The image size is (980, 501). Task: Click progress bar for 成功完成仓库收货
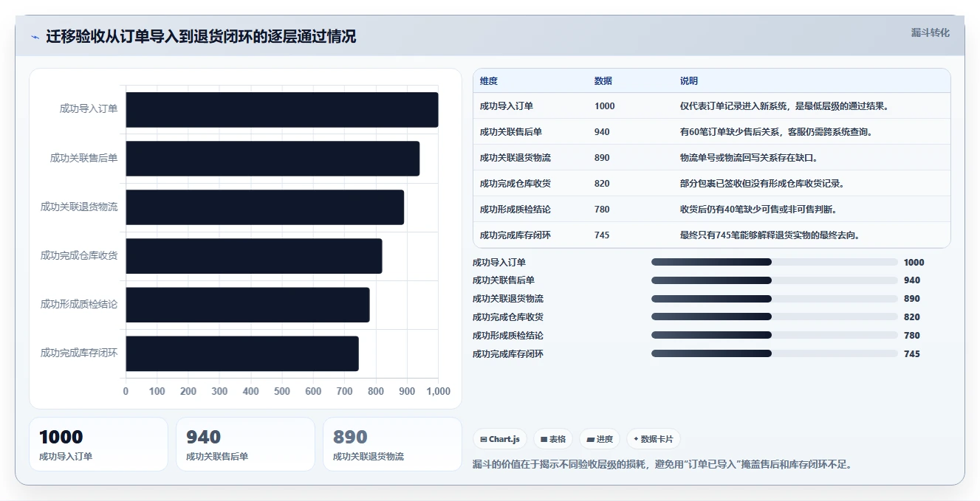(x=774, y=317)
